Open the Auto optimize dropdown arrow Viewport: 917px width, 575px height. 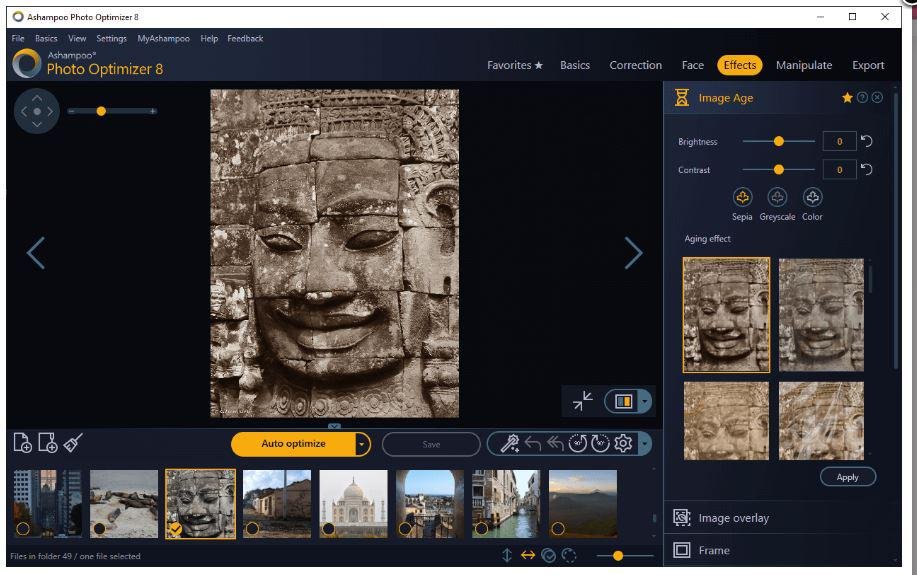click(362, 444)
